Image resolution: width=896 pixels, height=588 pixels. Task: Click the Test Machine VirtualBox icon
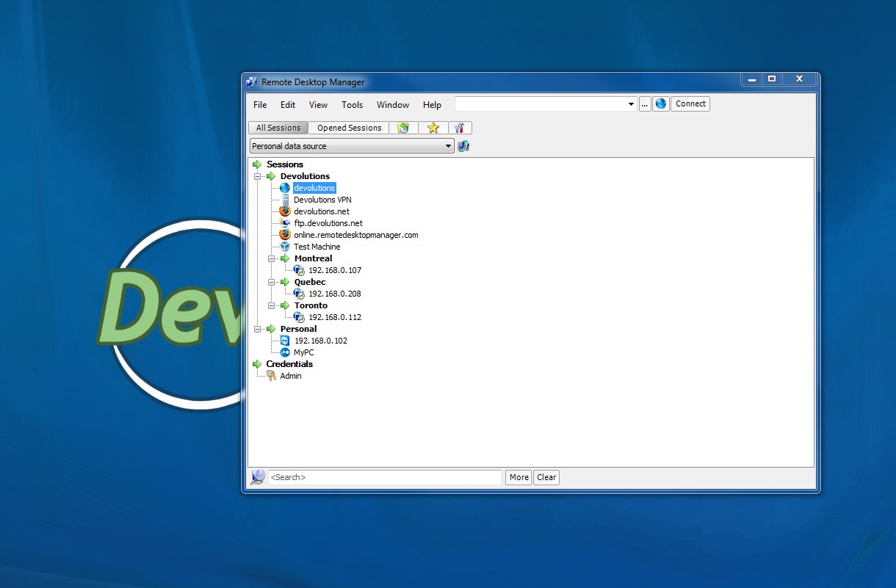[285, 247]
